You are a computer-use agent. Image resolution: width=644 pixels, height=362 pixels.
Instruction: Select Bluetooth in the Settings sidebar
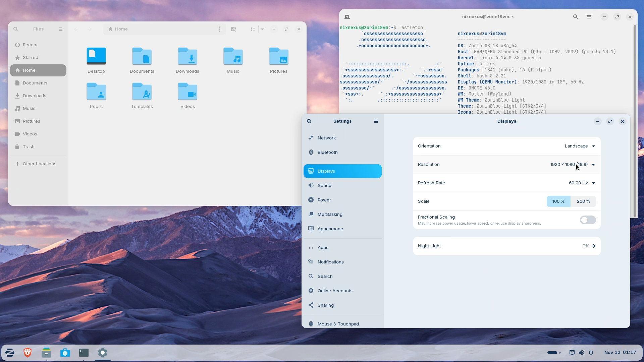click(x=327, y=152)
